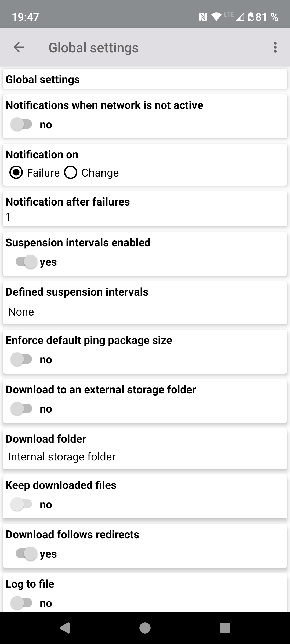
Task: Turn on Download to external storage folder
Action: [x=21, y=409]
